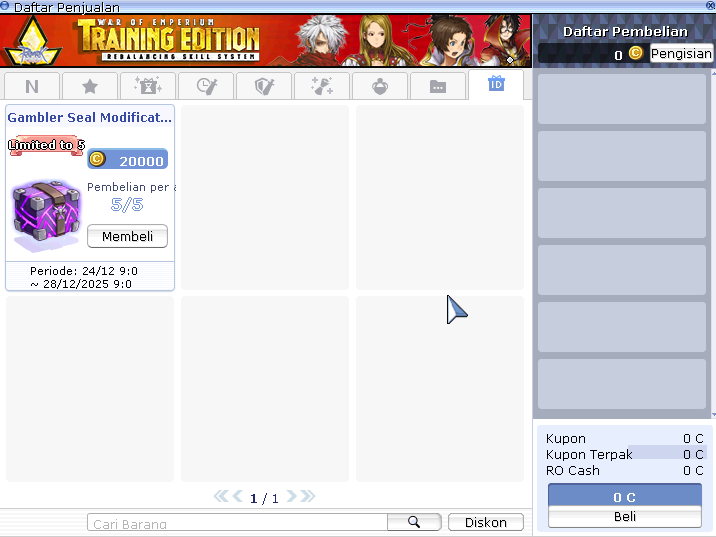Go to the first page arrow
716x537 pixels.
pos(221,496)
